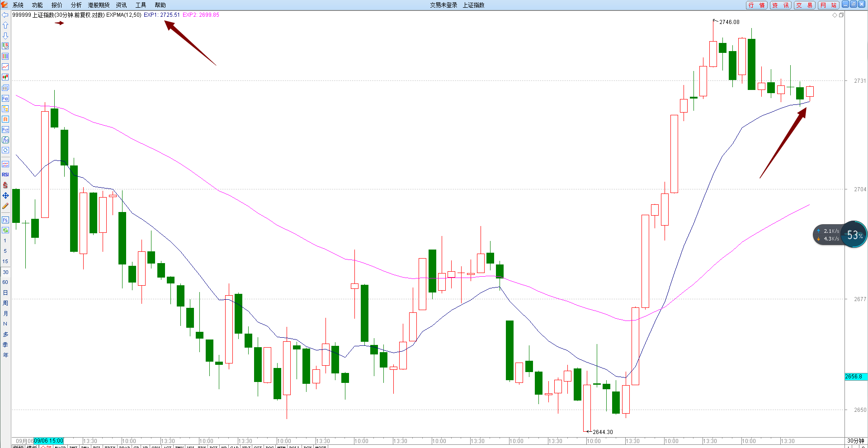Open the 工具 menu
This screenshot has height=448, width=868.
pos(141,5)
